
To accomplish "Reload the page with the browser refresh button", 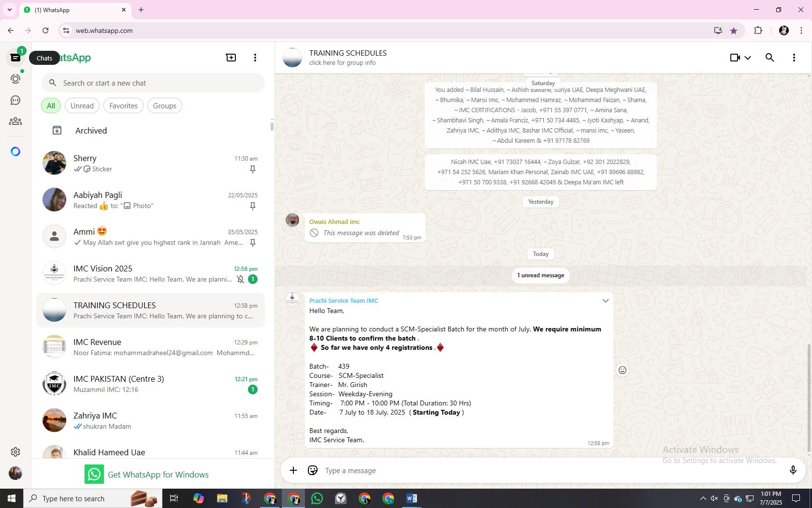I will (x=45, y=30).
